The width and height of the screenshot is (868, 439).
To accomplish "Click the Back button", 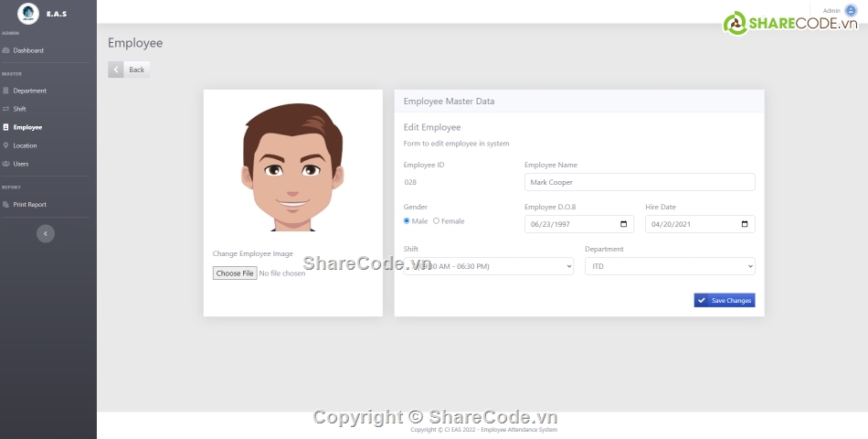I will click(x=129, y=70).
